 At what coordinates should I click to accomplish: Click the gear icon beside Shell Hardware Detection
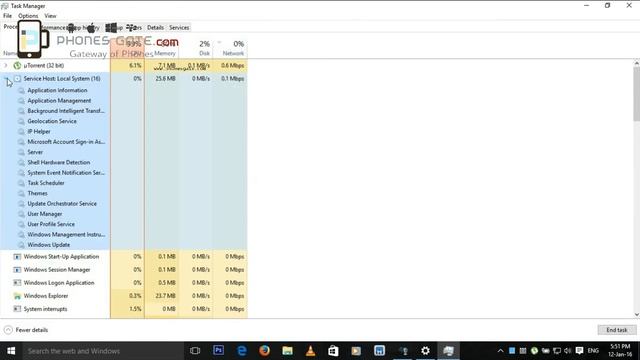point(21,162)
